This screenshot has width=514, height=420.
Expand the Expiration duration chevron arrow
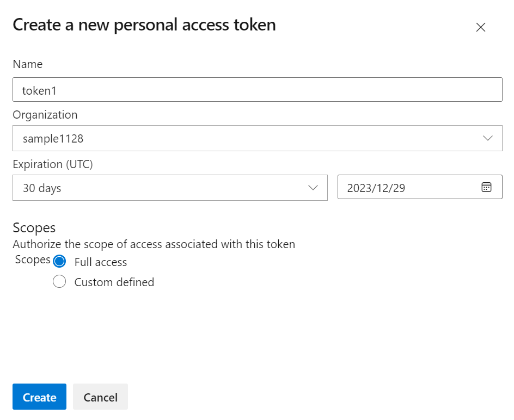(313, 188)
